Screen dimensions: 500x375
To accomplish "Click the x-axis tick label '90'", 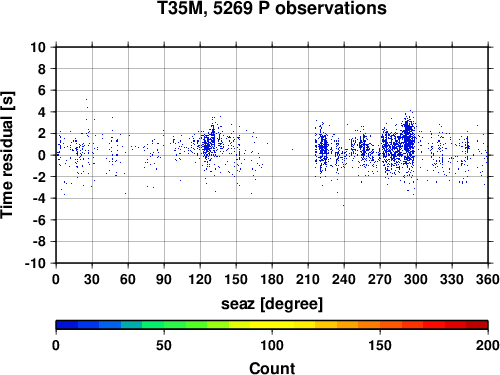I will (x=164, y=279).
